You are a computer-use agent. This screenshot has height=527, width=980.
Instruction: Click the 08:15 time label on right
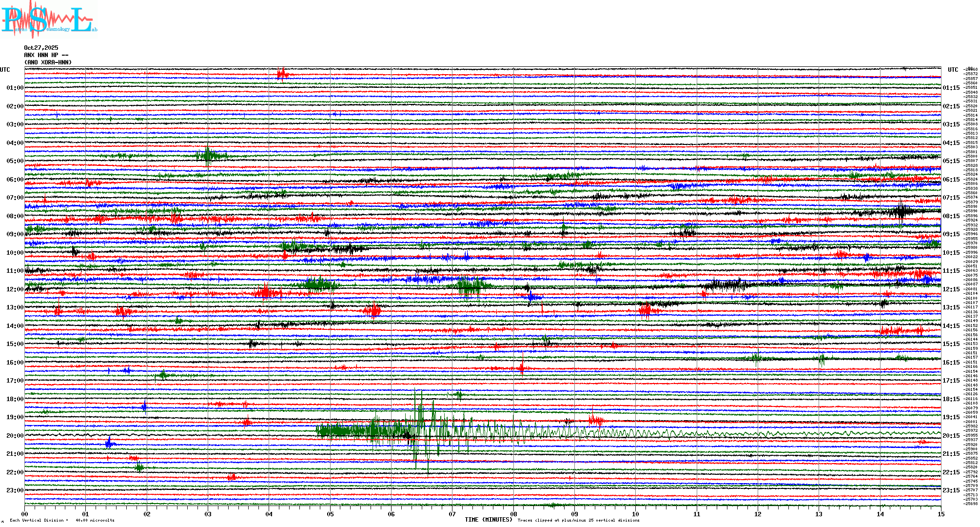pyautogui.click(x=951, y=216)
